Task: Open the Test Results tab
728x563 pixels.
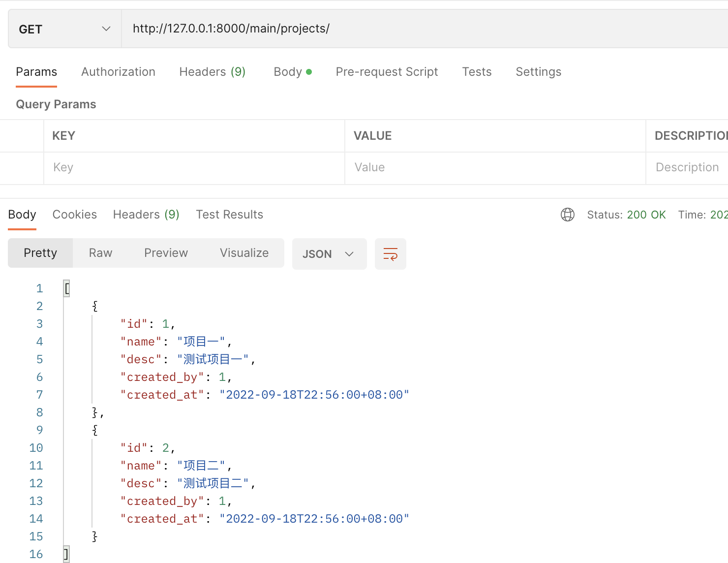Action: tap(229, 215)
